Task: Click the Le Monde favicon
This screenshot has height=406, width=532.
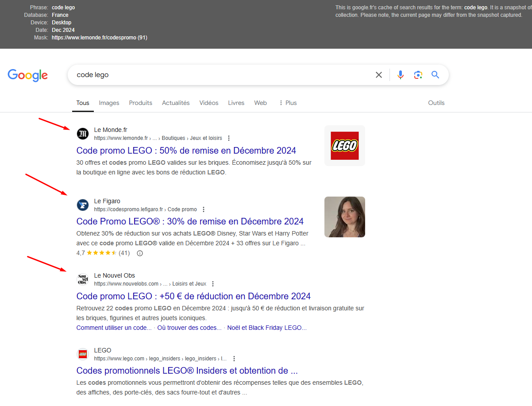Action: 83,134
